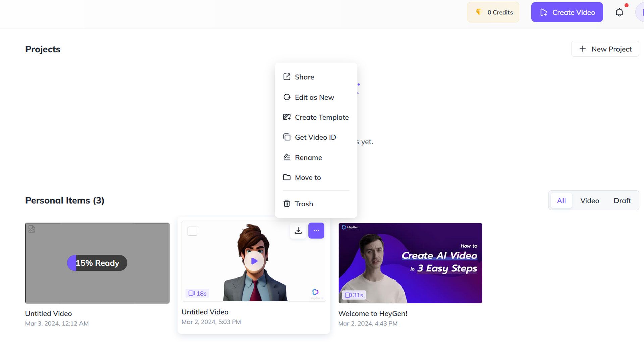Open the Welcome to HeyGen video thumbnail
Viewport: 644px width, 362px height.
(410, 263)
